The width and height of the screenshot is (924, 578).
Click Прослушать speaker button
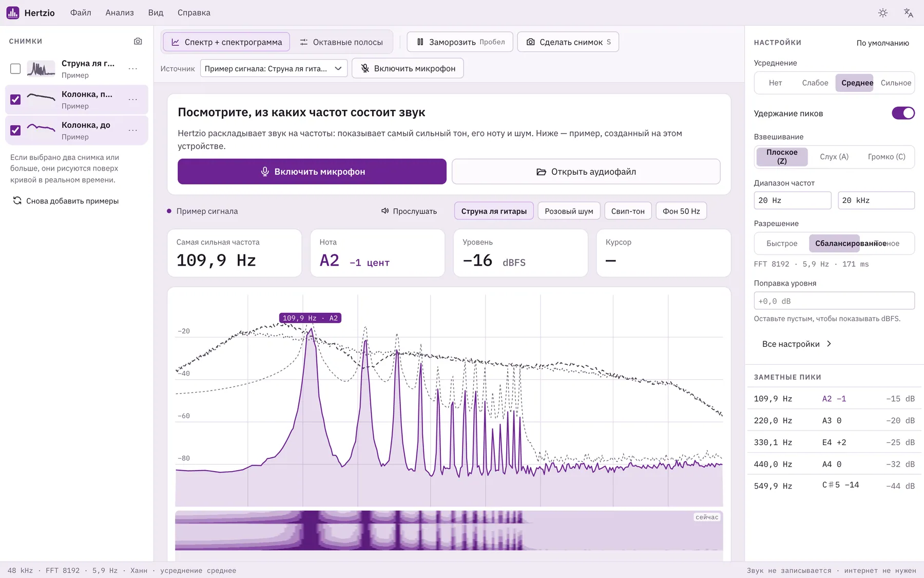click(409, 211)
